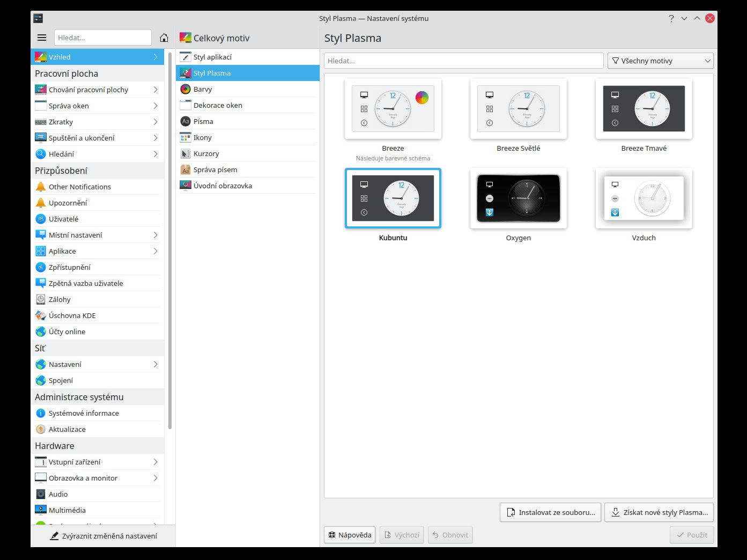Screen dimensions: 747x560
Task: Click the question mark help icon in titlebar
Action: point(671,18)
